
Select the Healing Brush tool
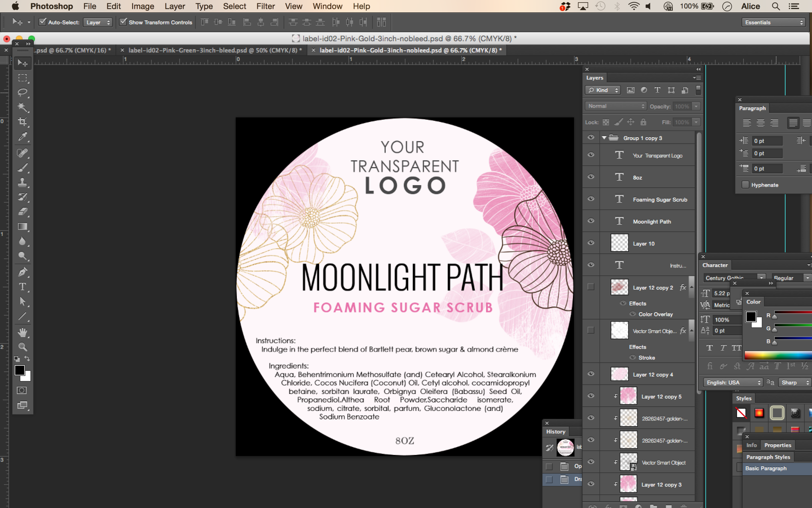click(x=23, y=153)
